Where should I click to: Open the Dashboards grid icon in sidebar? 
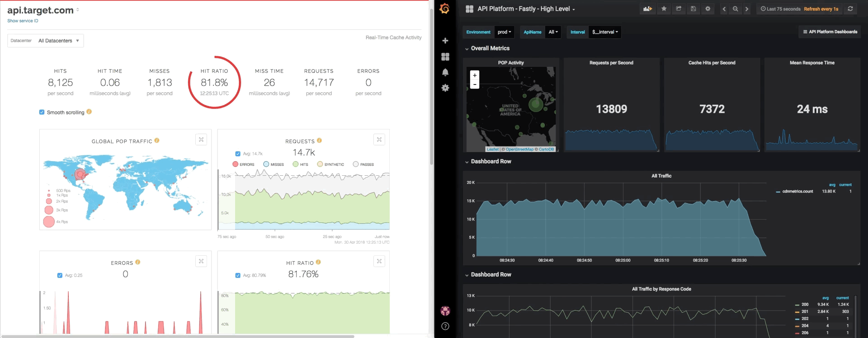coord(445,56)
